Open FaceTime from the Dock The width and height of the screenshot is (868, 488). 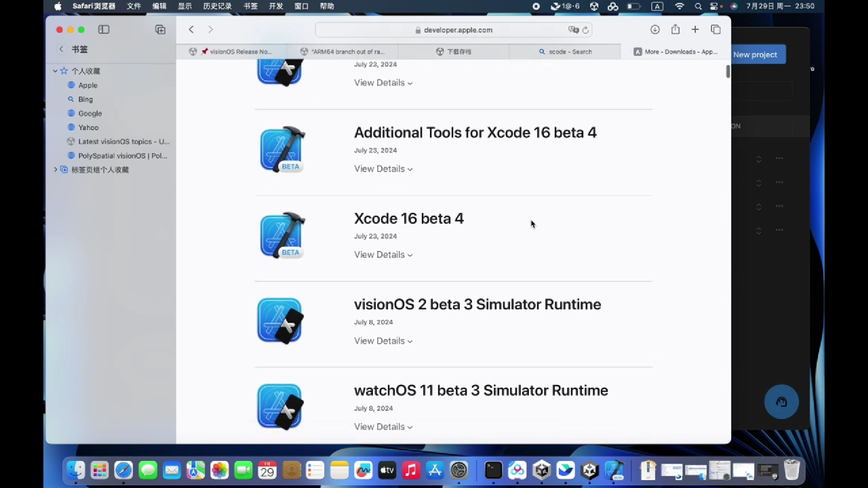pyautogui.click(x=243, y=470)
